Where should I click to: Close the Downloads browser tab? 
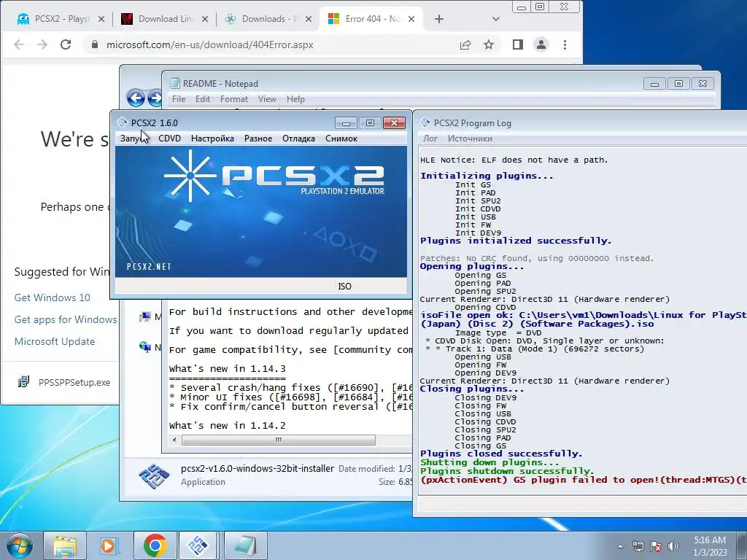click(x=309, y=19)
